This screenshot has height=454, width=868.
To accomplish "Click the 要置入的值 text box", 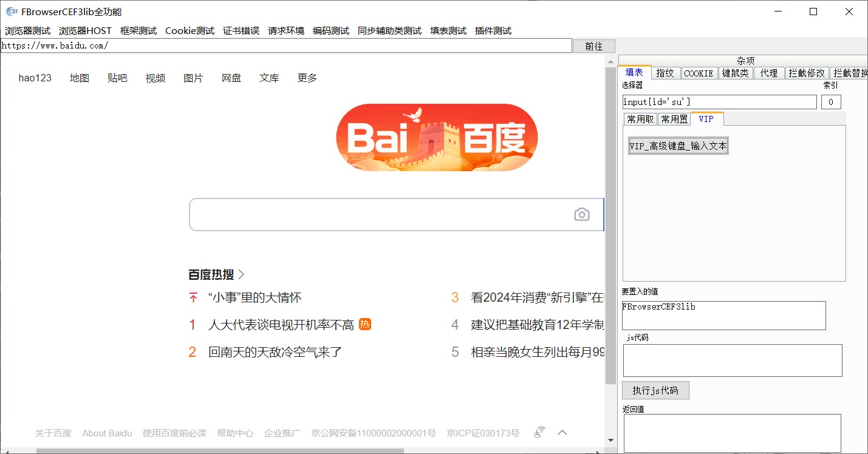I will click(x=724, y=316).
